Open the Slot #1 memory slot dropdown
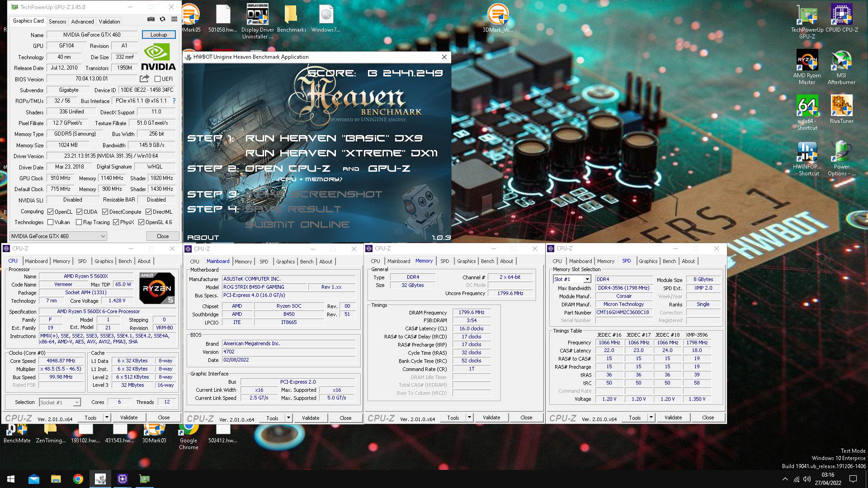Screen dimensions: 868x488 [572, 279]
